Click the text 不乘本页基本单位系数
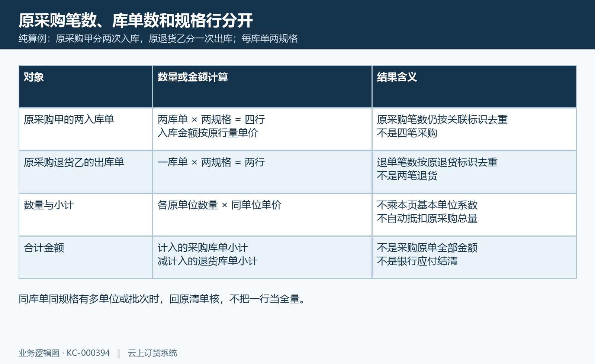The image size is (595, 364). [427, 205]
